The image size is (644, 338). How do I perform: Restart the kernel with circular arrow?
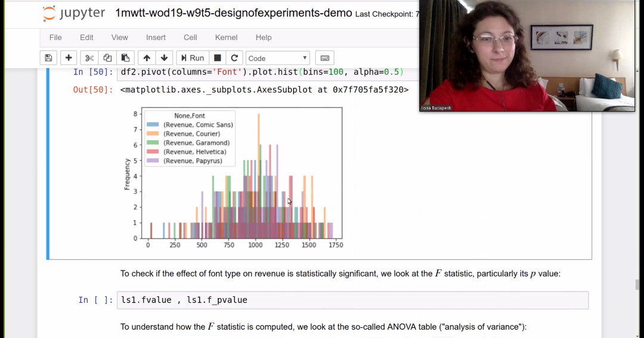(234, 58)
